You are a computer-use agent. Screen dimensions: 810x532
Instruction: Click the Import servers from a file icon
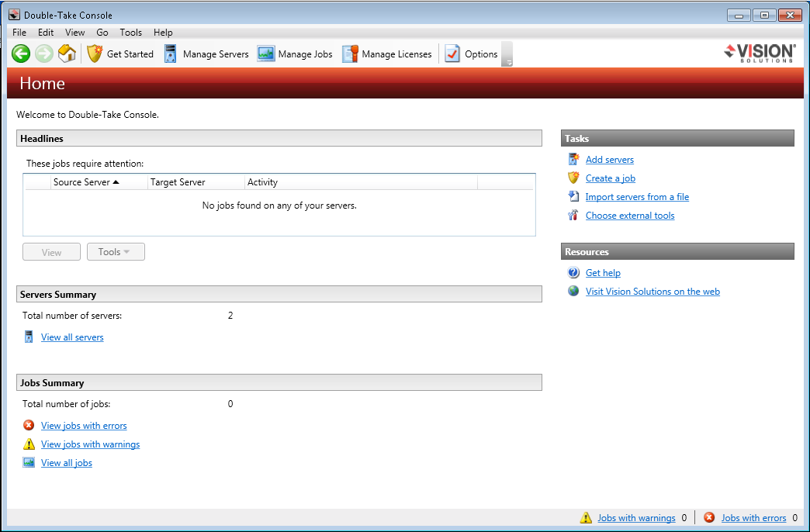click(573, 197)
